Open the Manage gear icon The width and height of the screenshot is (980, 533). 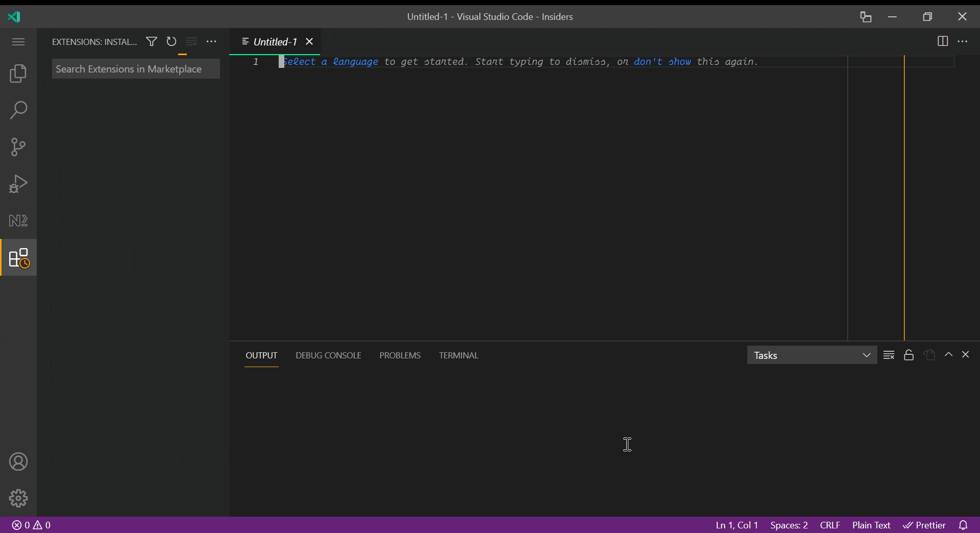click(x=18, y=498)
